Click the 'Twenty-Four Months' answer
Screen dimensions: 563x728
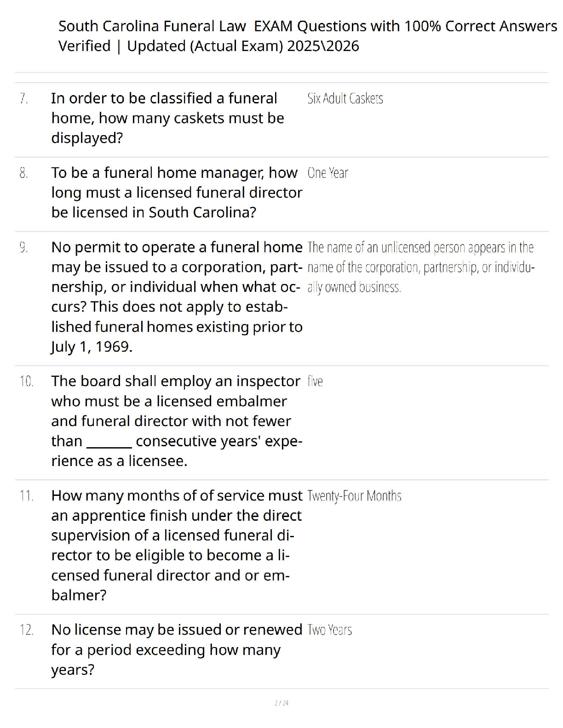coord(354,496)
